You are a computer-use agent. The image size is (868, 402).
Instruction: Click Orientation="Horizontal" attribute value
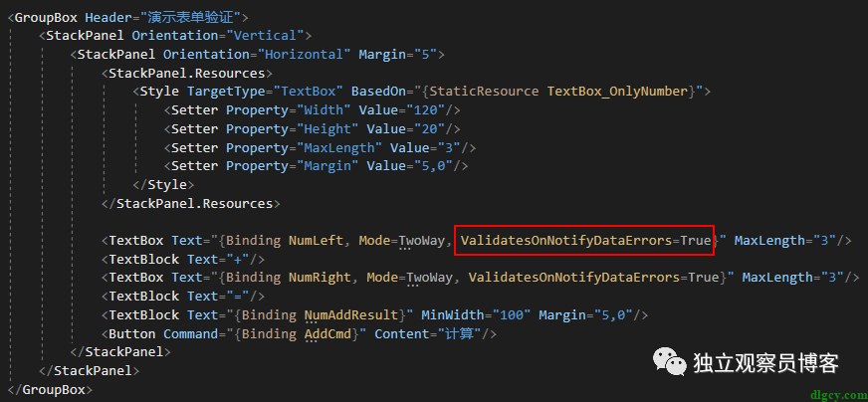click(x=304, y=55)
